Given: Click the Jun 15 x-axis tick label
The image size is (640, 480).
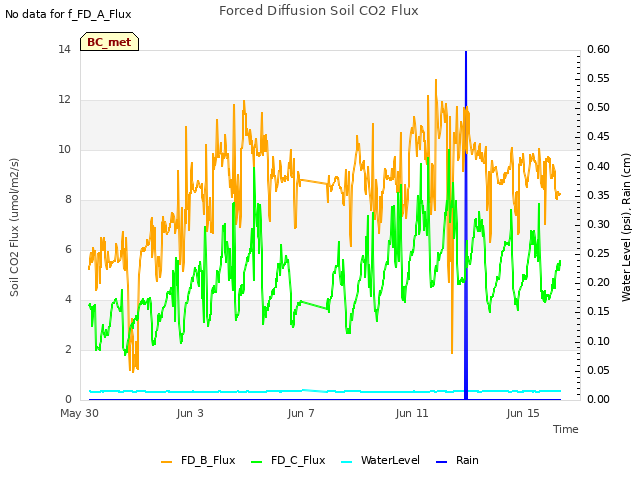Looking at the screenshot, I should coord(523,413).
